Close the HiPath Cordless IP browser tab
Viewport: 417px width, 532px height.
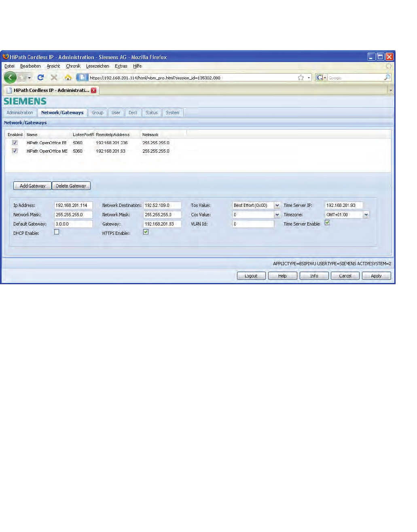click(94, 90)
